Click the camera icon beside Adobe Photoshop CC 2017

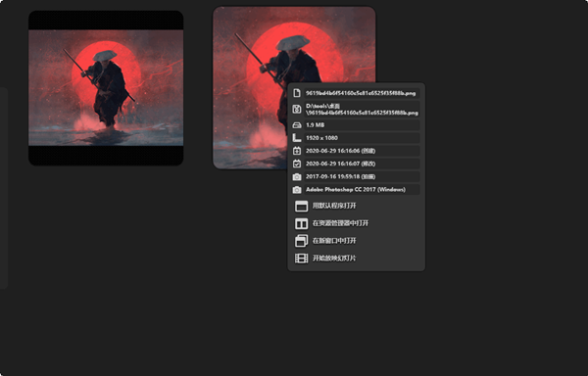(x=297, y=190)
